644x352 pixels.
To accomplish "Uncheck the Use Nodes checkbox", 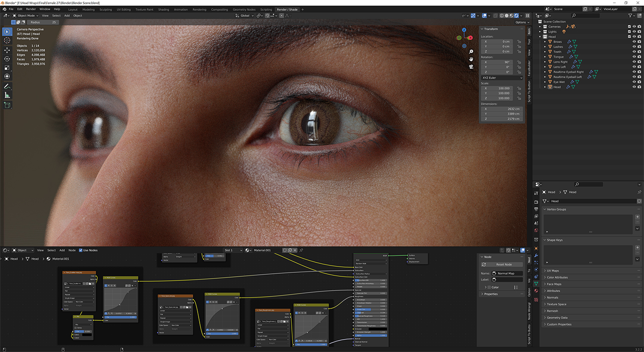I will [80, 251].
